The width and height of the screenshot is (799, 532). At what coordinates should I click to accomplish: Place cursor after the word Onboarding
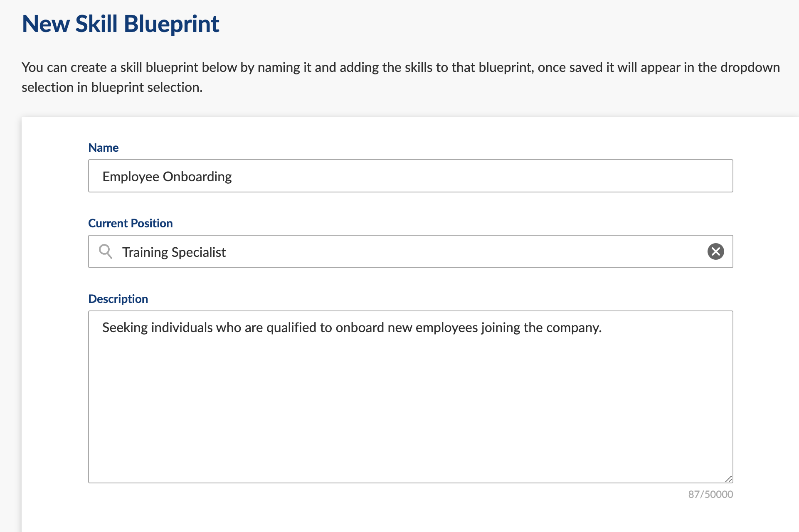(232, 177)
